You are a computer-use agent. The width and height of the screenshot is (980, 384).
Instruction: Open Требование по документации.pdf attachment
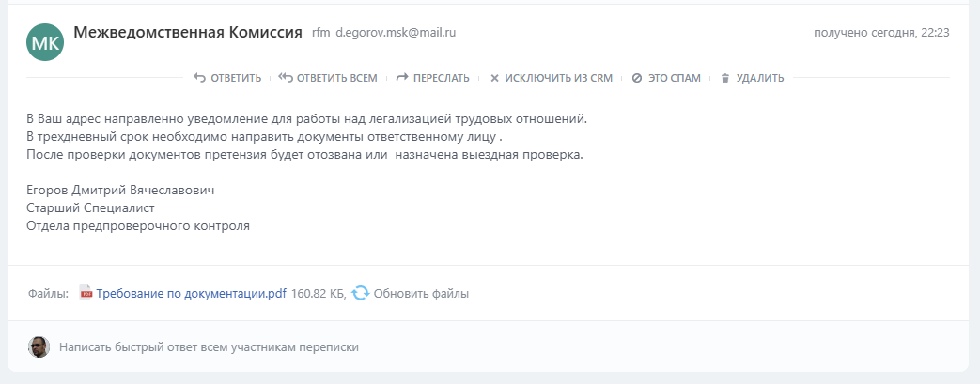pos(191,293)
